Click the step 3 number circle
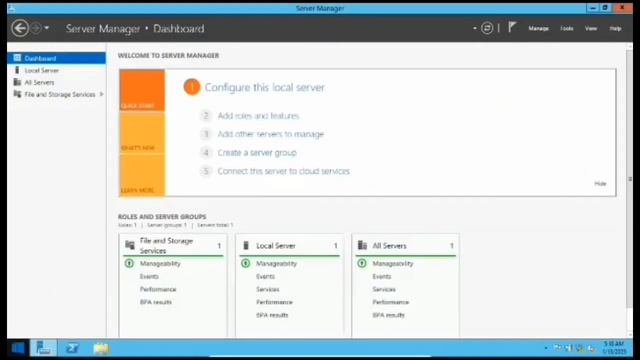640x360 pixels. coord(206,134)
